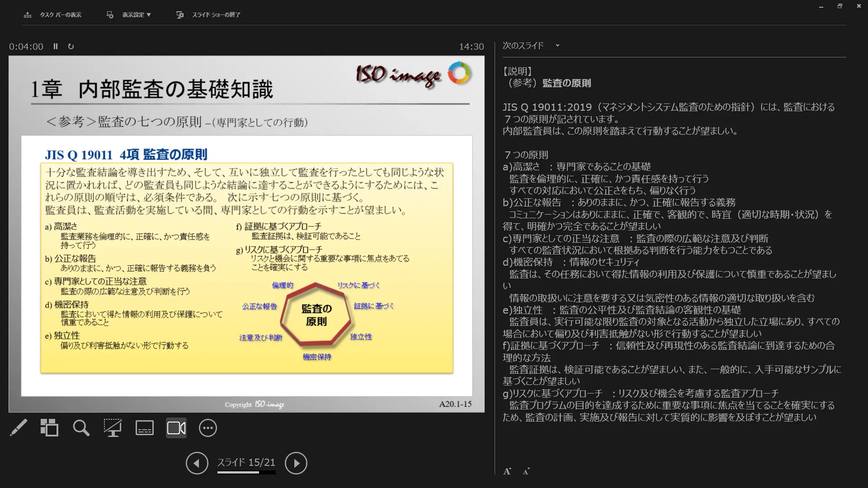Screen dimensions: 868x488
Task: Open slide counter スライド 15/21
Action: click(x=246, y=462)
